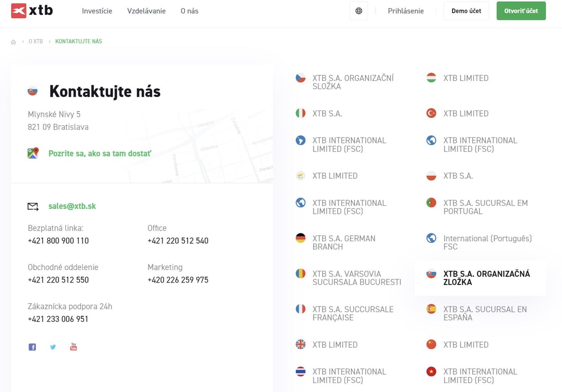562x392 pixels.
Task: Click the Demo účet button
Action: pyautogui.click(x=466, y=11)
